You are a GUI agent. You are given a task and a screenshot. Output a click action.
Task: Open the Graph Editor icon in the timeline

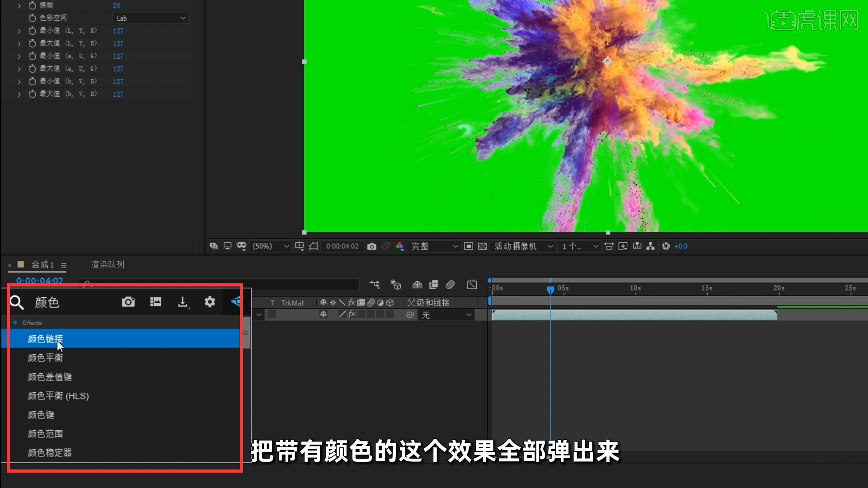tap(472, 285)
